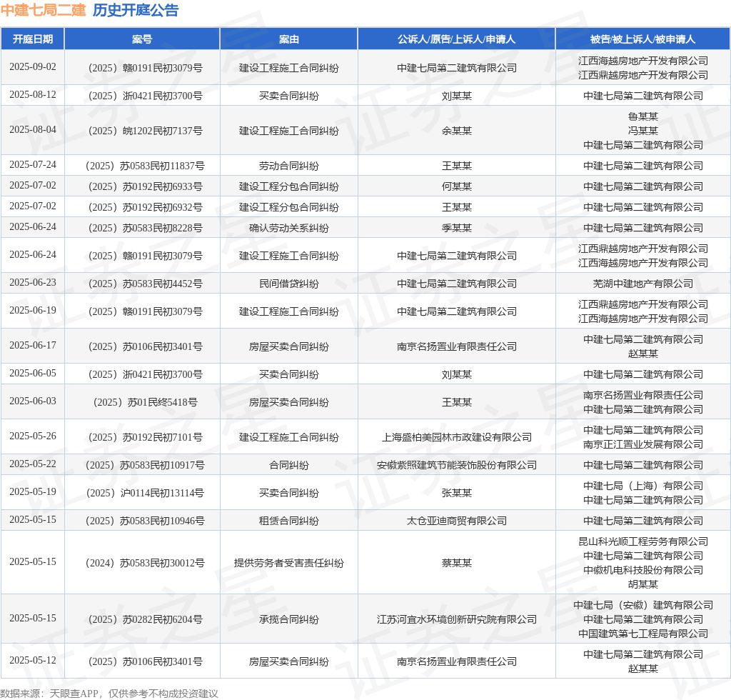Click the 民间借贷纠纷 cause cell
This screenshot has height=700, width=731.
click(x=289, y=284)
